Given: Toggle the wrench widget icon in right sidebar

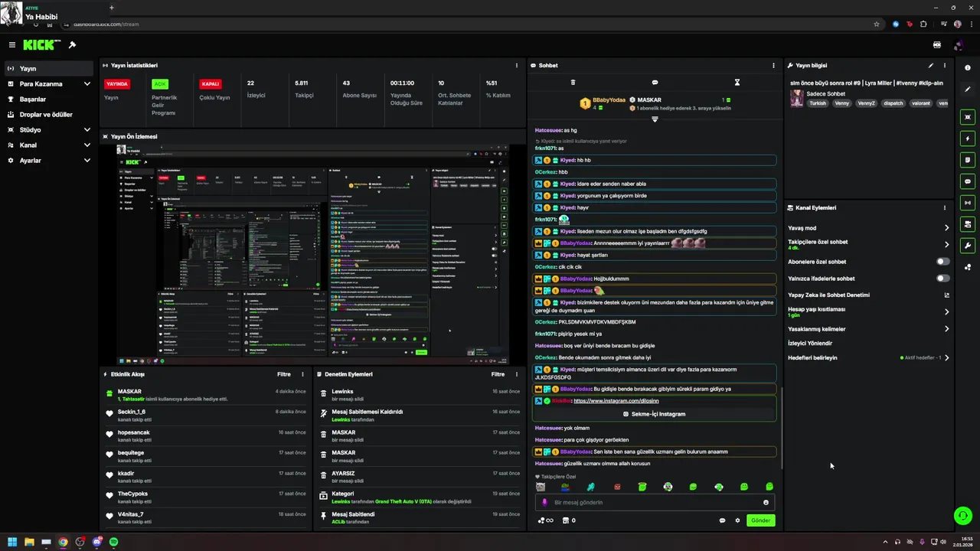Looking at the screenshot, I should [968, 246].
